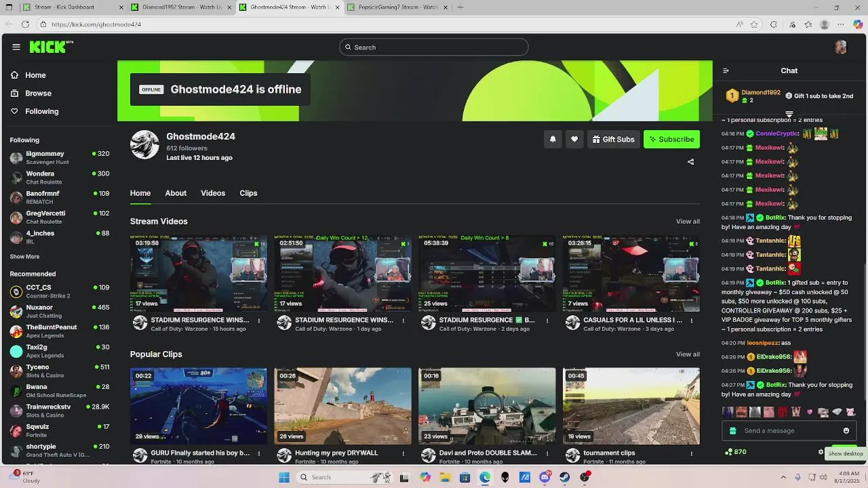This screenshot has width=868, height=488.
Task: Play the 00:22 GURU clip thumbnail
Action: pyautogui.click(x=199, y=406)
